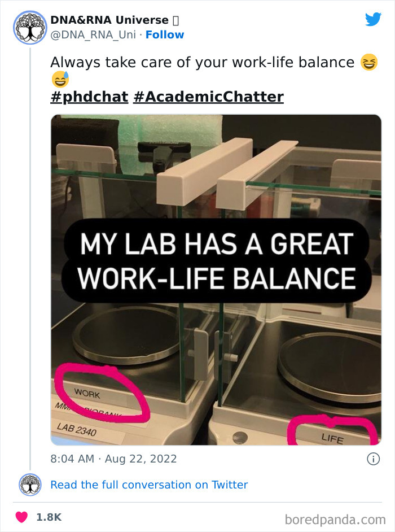Read the full conversation on Twitter
Viewport: 395px width, 532px height.
(149, 485)
